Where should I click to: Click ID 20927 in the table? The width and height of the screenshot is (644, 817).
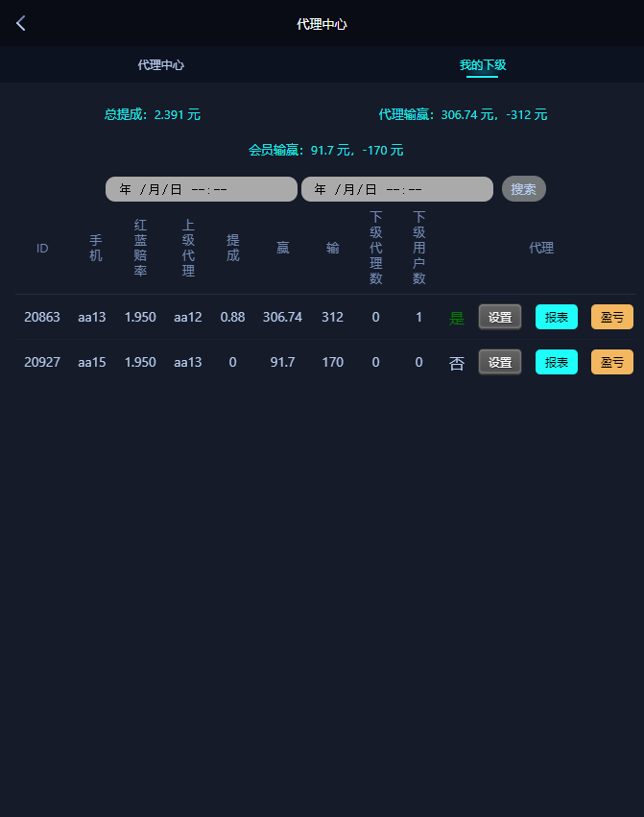coord(42,362)
